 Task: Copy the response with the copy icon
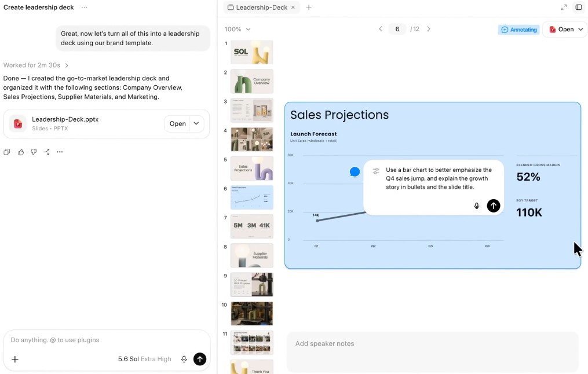(7, 152)
